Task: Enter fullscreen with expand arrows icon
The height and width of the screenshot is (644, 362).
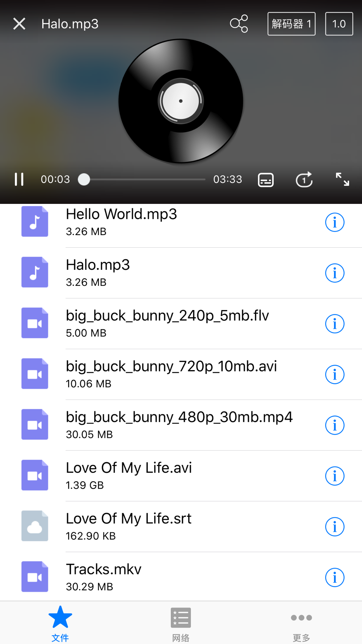Action: coord(342,179)
